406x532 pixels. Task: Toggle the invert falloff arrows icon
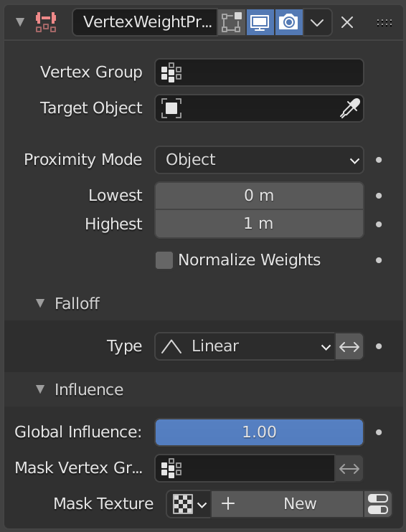click(x=349, y=346)
